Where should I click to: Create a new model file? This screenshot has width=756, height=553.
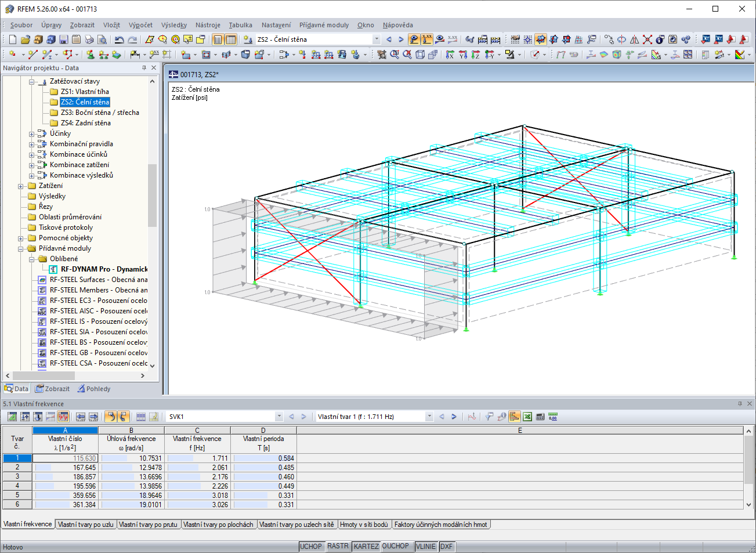[12, 39]
